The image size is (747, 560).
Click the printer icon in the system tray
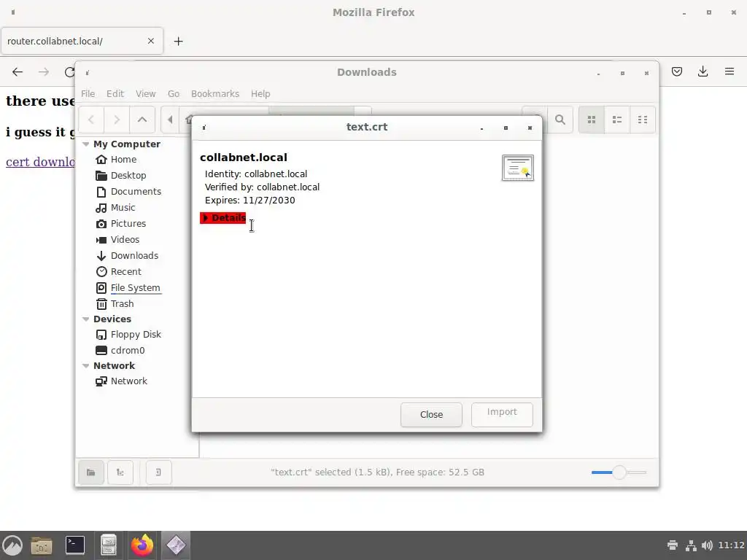(673, 545)
